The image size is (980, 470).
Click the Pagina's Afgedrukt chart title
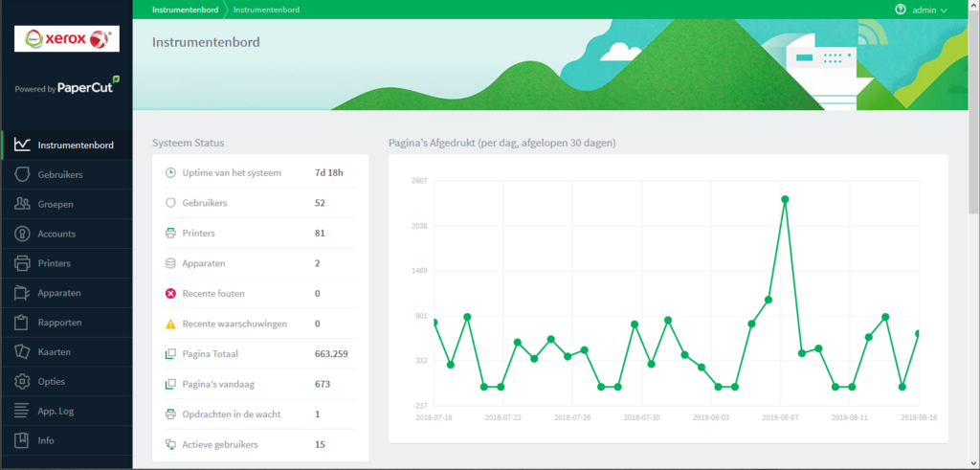coord(501,143)
